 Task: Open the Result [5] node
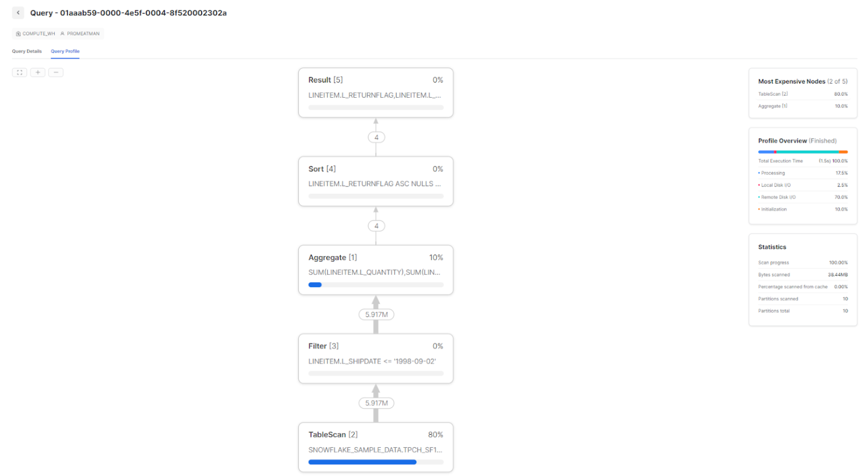point(375,92)
